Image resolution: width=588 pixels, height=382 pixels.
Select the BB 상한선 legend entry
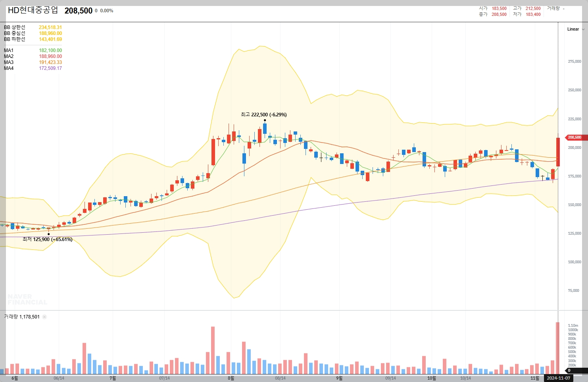(33, 27)
